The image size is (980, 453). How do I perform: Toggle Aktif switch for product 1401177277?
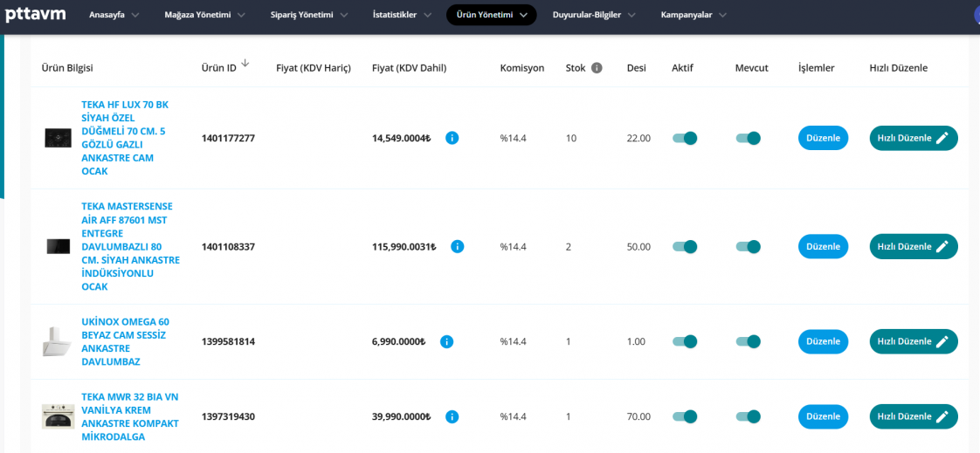685,138
